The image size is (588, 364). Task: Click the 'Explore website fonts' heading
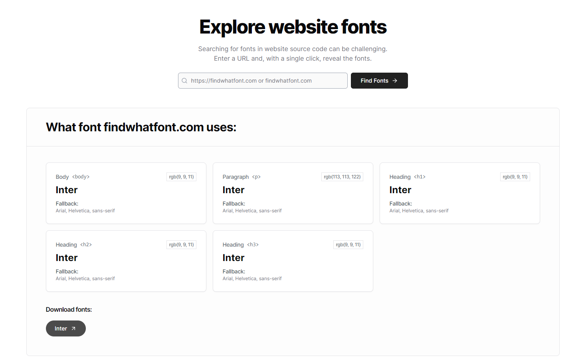[293, 27]
